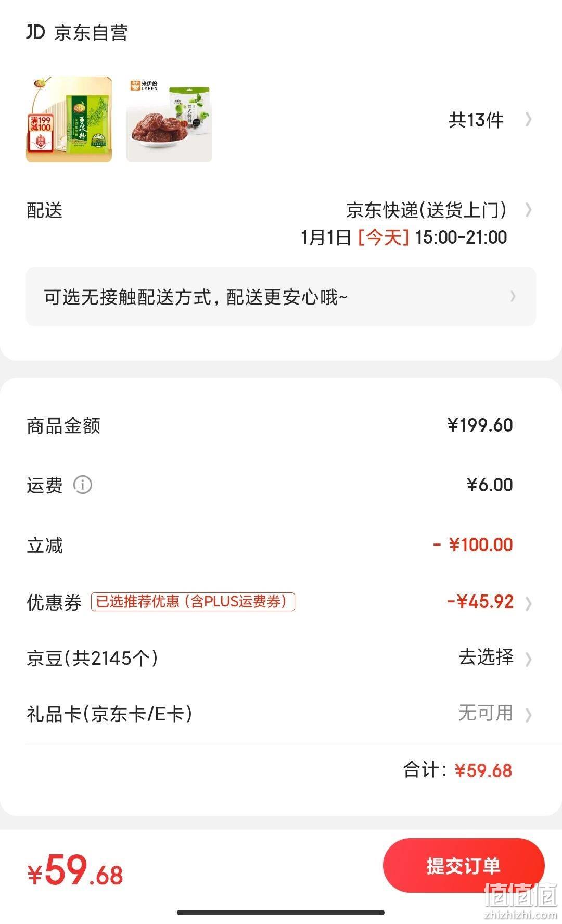This screenshot has width=562, height=924.
Task: Open the 京豆 selection chevron
Action: tap(529, 659)
